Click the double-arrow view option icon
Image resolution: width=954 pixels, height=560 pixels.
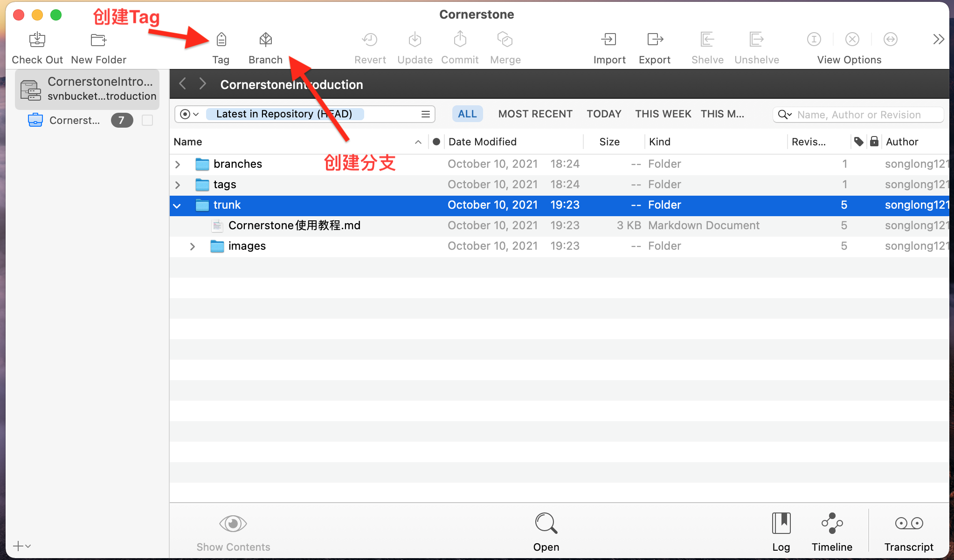tap(891, 40)
